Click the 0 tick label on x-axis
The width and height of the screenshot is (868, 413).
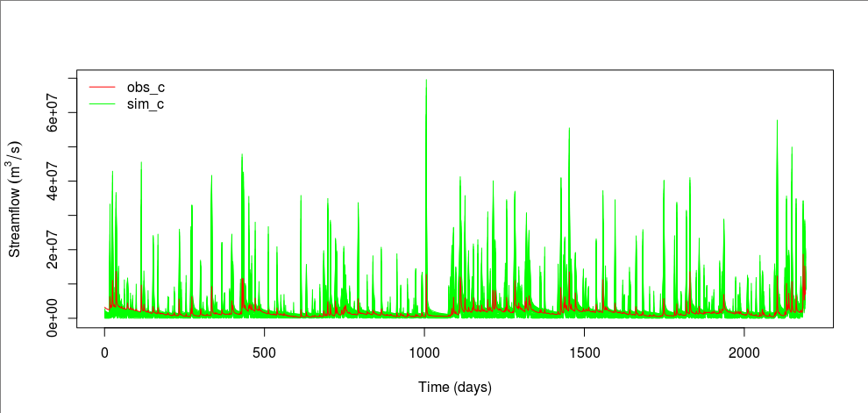105,352
